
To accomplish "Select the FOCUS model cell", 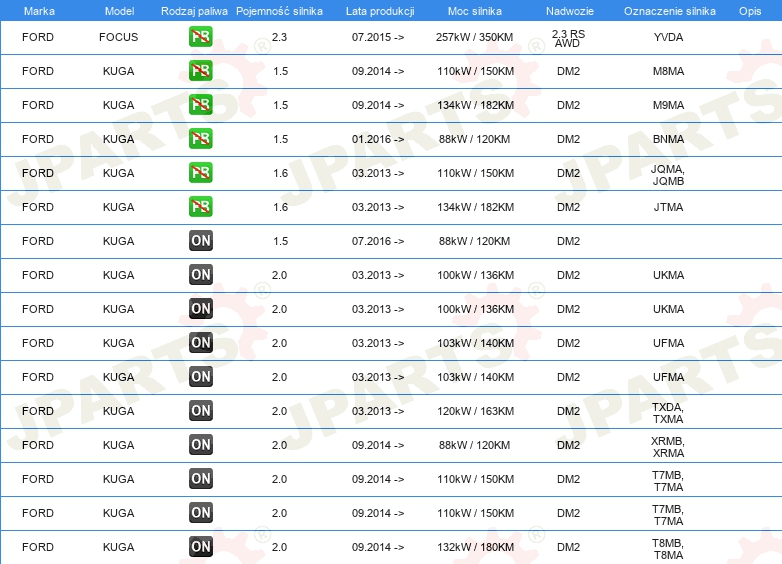I will point(119,37).
